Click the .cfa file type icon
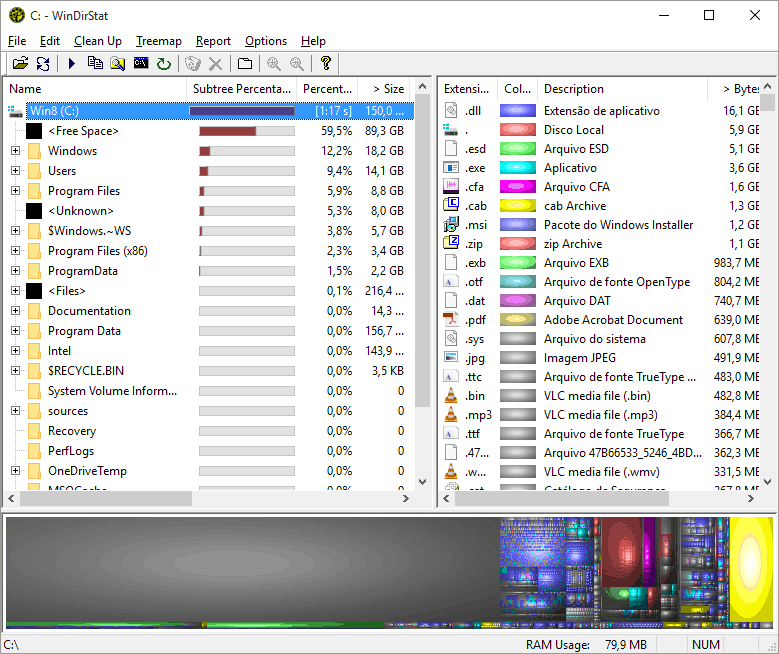This screenshot has width=779, height=654. click(x=451, y=186)
